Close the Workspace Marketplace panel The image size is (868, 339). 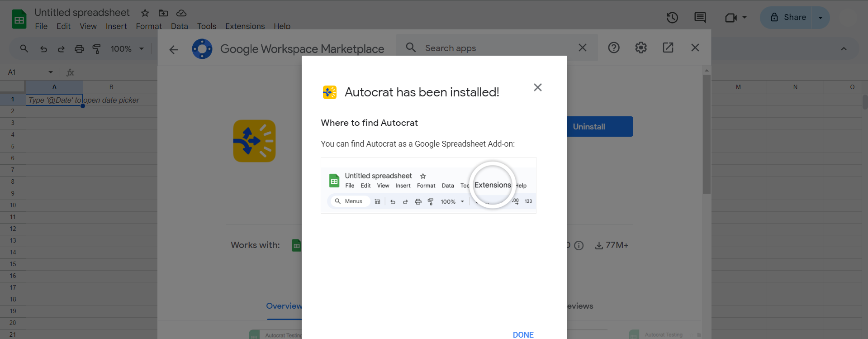click(695, 48)
